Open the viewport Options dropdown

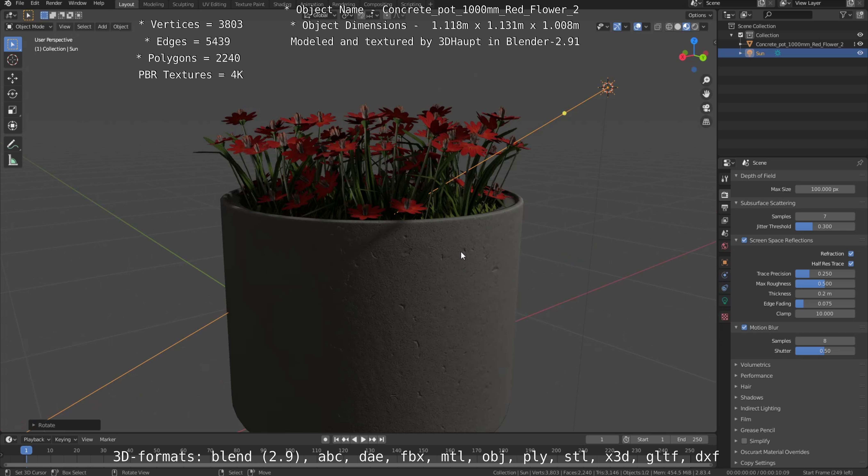point(700,15)
